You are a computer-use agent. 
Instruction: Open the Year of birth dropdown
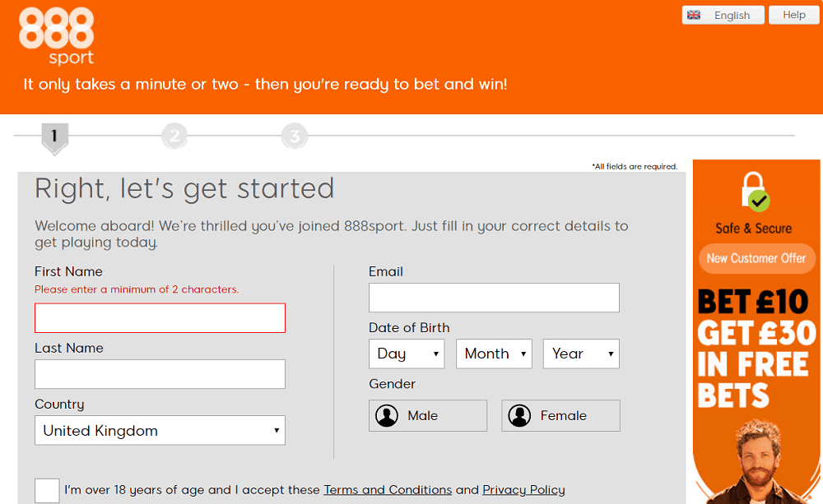[x=581, y=354]
